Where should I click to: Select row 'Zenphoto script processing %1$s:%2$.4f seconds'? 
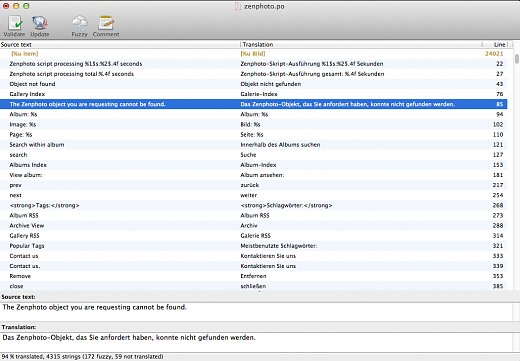click(x=254, y=64)
